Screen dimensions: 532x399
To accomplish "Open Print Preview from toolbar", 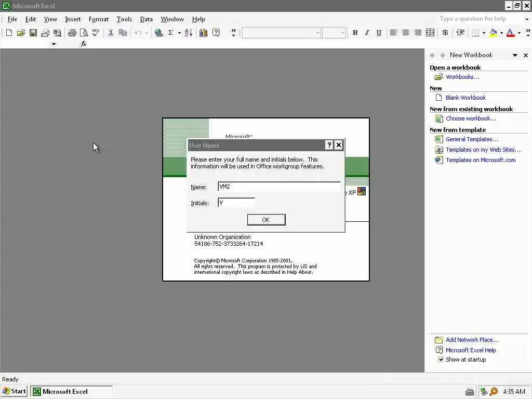I will click(x=84, y=33).
